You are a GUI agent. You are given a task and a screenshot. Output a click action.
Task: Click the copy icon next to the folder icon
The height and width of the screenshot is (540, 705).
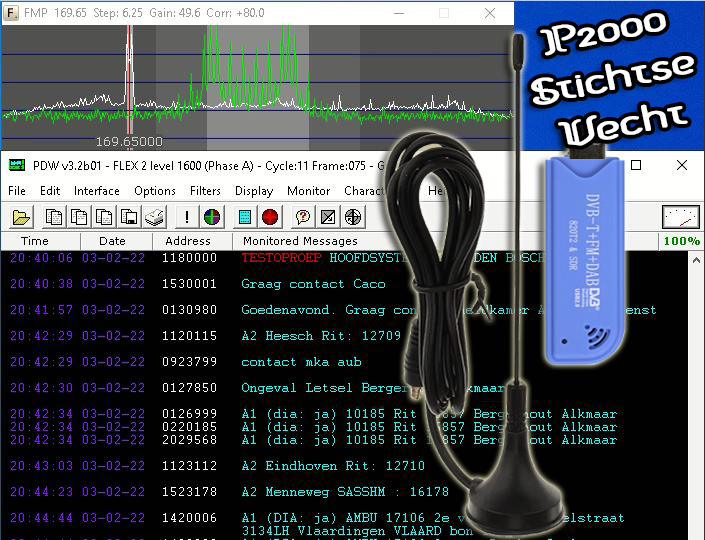54,217
